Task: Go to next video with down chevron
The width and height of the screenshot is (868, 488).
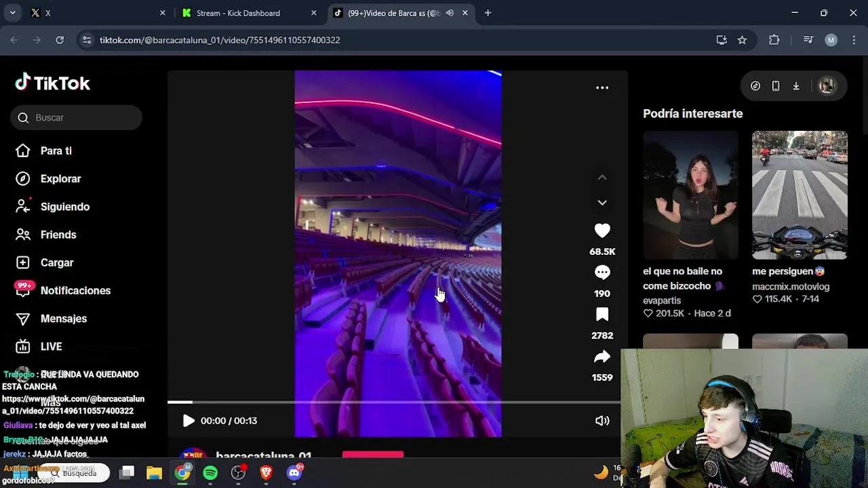Action: 602,203
